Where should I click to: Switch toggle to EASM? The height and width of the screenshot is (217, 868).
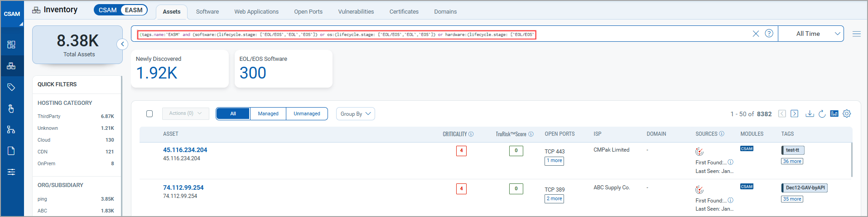pyautogui.click(x=134, y=10)
